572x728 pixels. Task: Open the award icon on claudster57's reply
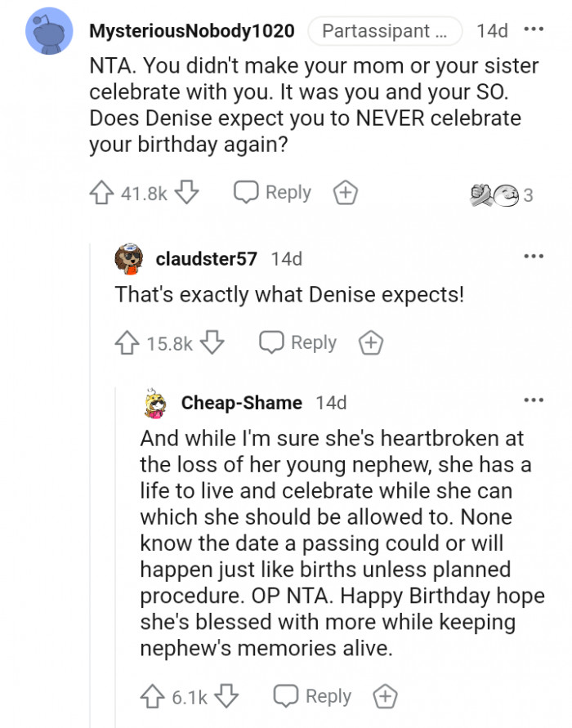coord(370,342)
